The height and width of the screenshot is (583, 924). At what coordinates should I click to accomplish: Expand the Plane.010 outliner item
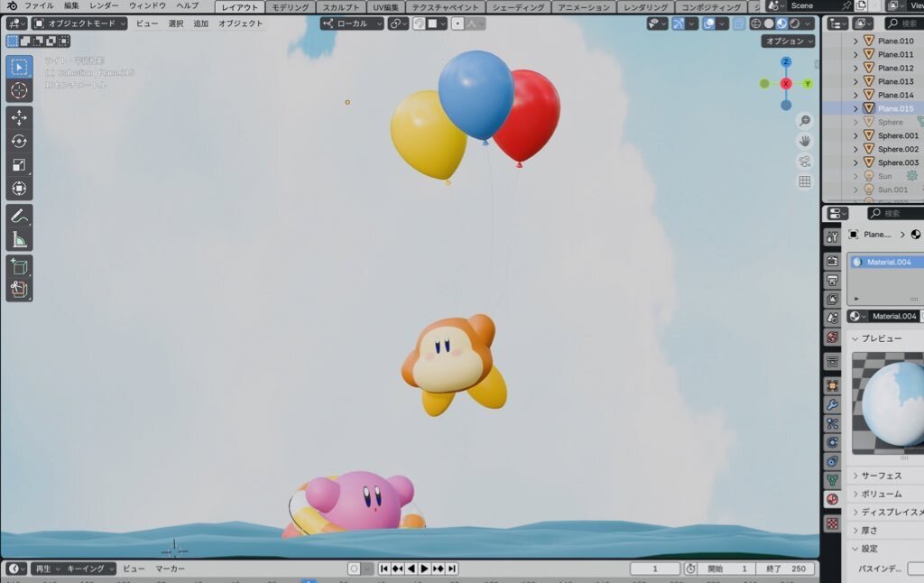(855, 41)
